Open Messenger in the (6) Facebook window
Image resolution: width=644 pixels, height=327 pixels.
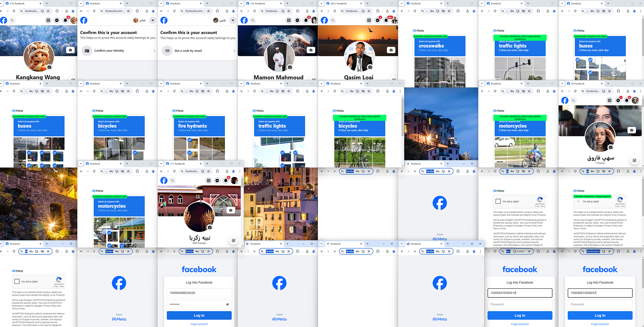[x=618, y=100]
